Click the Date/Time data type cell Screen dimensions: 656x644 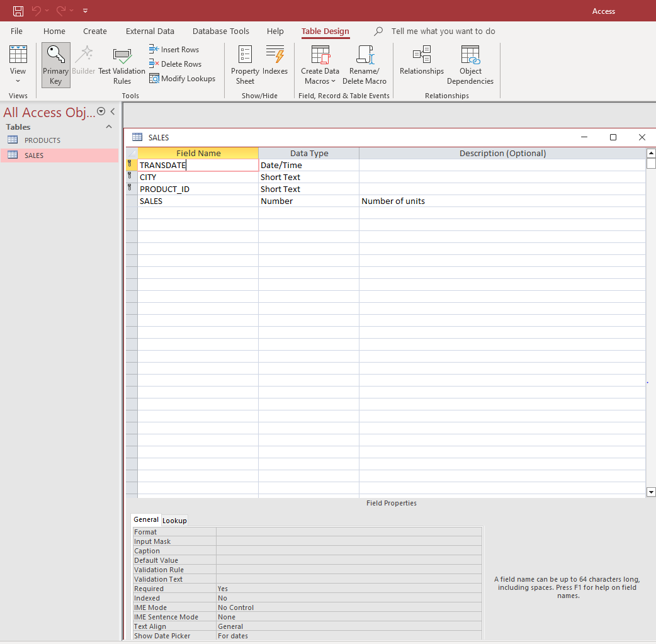[308, 166]
